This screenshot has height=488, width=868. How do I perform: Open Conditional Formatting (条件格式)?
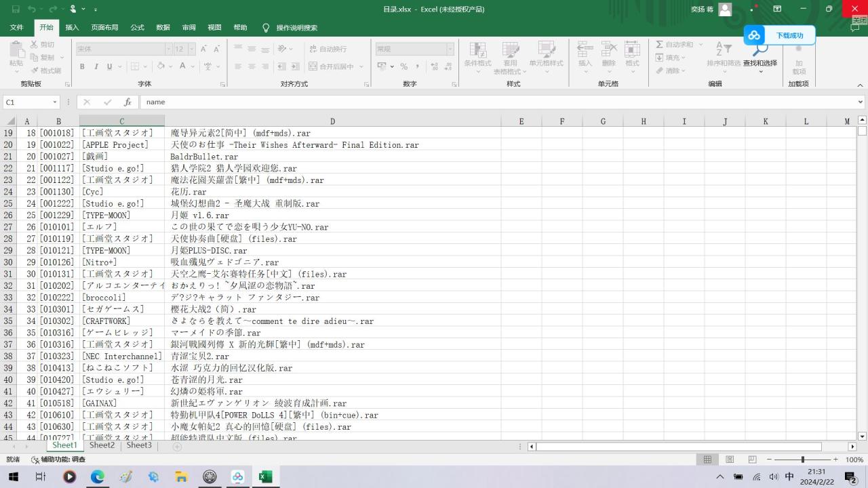click(477, 57)
